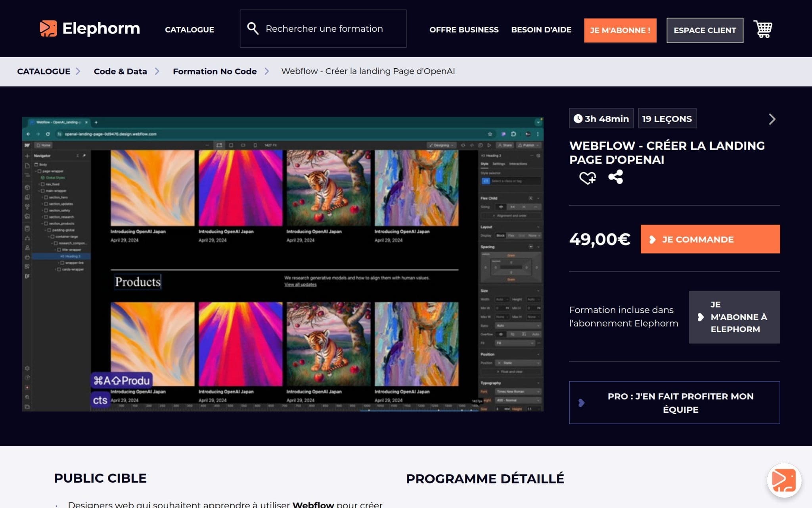This screenshot has height=508, width=812.
Task: Add course to favorites with heart icon
Action: point(588,178)
